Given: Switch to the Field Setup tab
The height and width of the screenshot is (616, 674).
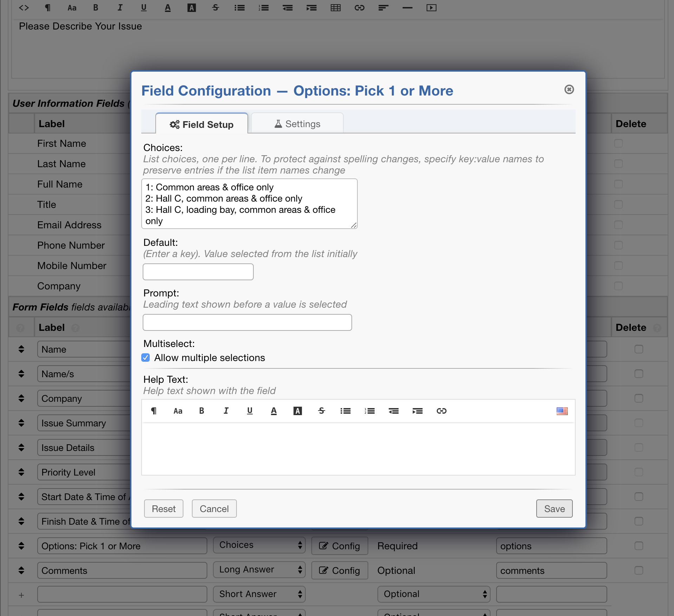Looking at the screenshot, I should click(x=201, y=124).
